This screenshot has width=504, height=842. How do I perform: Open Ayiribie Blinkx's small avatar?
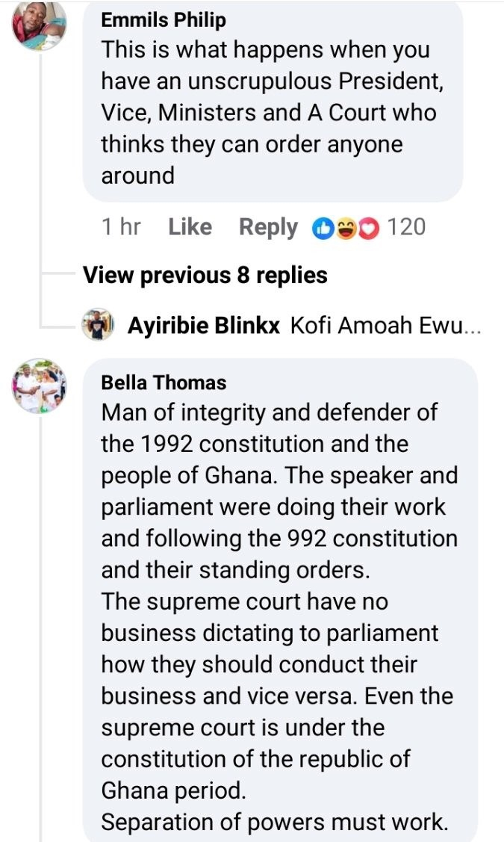(x=98, y=326)
